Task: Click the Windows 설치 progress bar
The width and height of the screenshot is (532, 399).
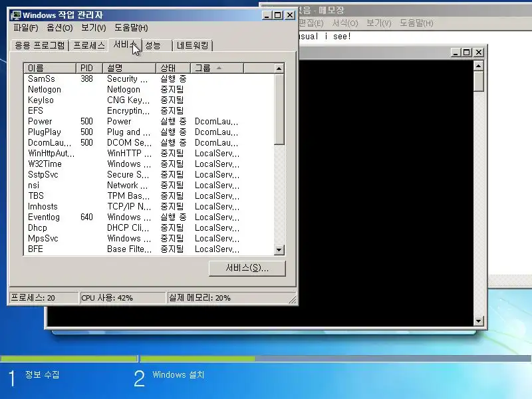Action: (336, 358)
